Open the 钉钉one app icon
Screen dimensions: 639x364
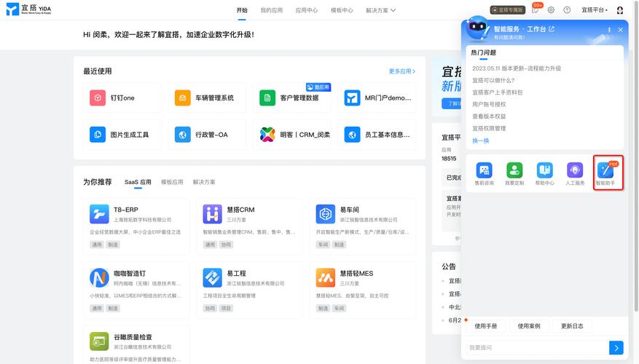(x=98, y=98)
